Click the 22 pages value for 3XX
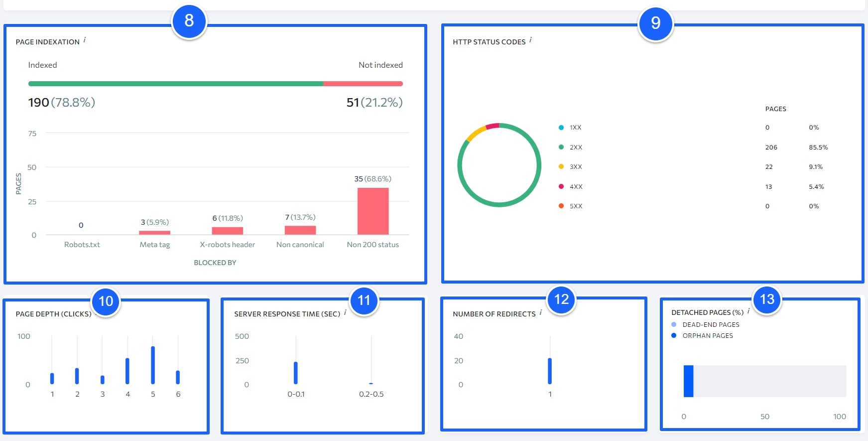The width and height of the screenshot is (868, 441). pos(769,166)
